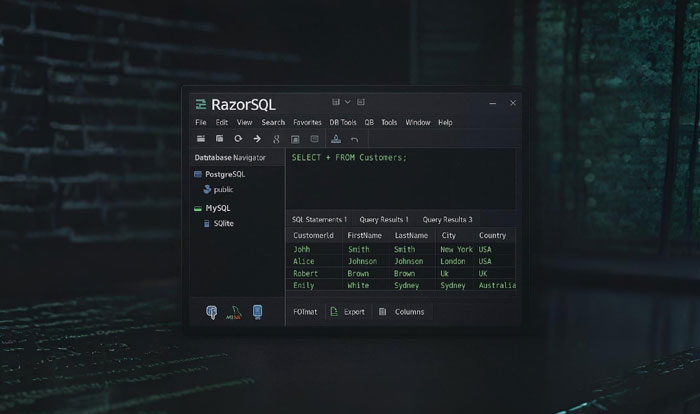Click the figure-eight shaped toolbar icon
The image size is (700, 414).
tap(276, 139)
